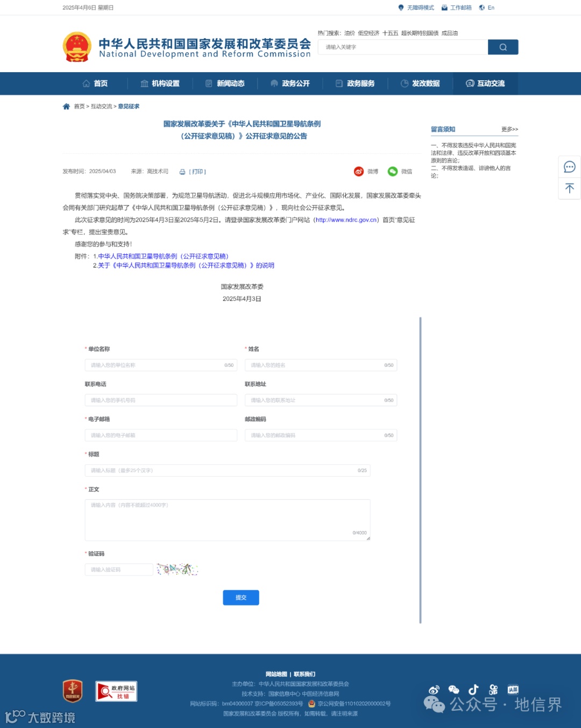Open 工作邮箱 work mail icon
Screen dimensions: 581x728
click(x=444, y=8)
